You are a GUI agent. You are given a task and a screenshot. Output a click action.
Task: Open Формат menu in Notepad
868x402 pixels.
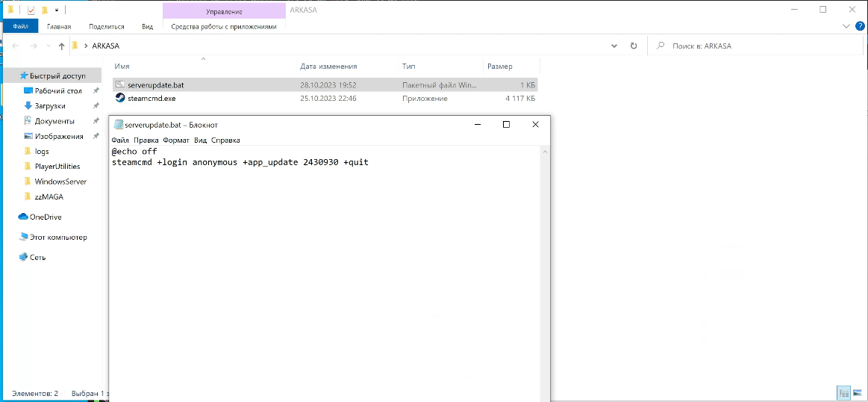pyautogui.click(x=176, y=140)
